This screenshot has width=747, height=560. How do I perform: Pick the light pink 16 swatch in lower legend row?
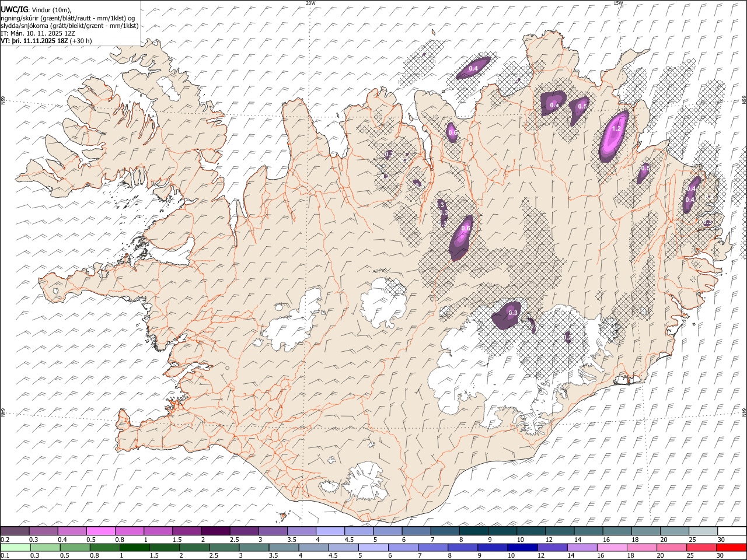point(612,547)
